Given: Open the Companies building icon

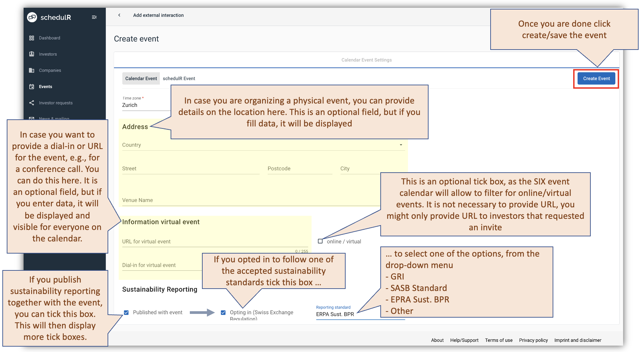Looking at the screenshot, I should (32, 70).
